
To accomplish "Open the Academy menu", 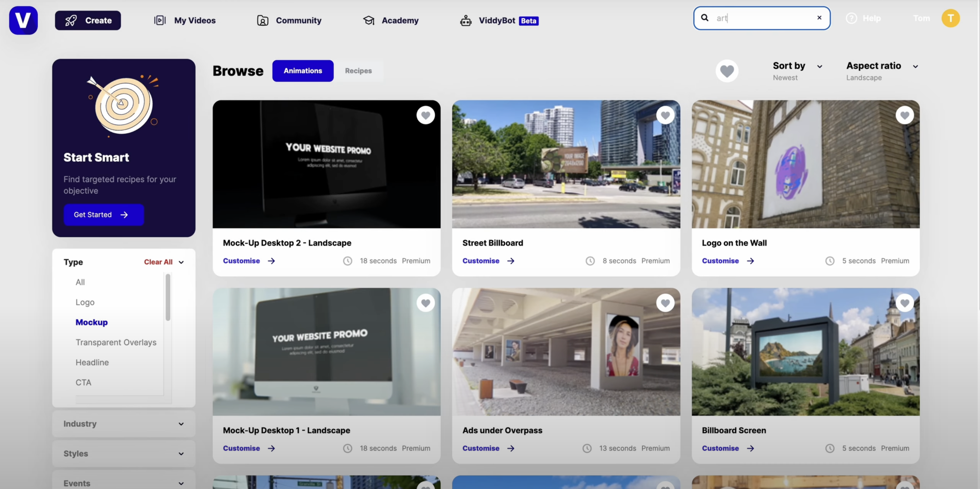I will click(391, 20).
